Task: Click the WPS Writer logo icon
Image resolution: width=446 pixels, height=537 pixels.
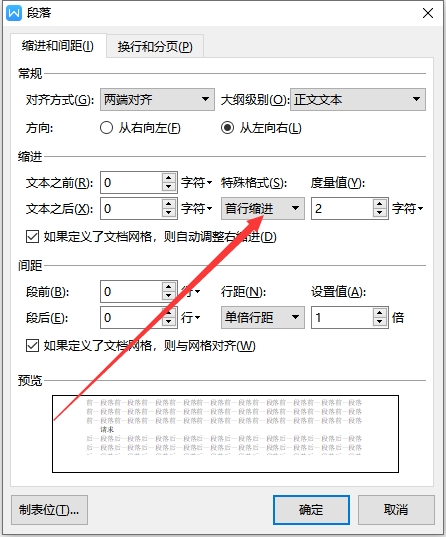Action: [14, 13]
